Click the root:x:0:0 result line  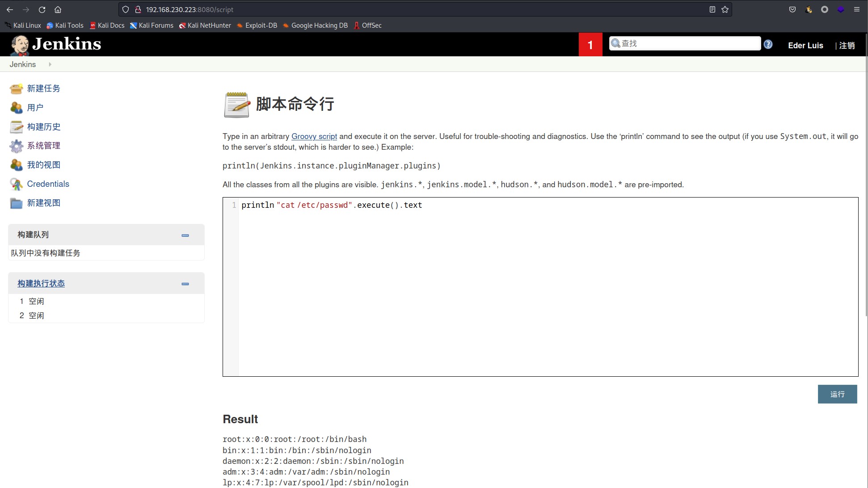[295, 439]
